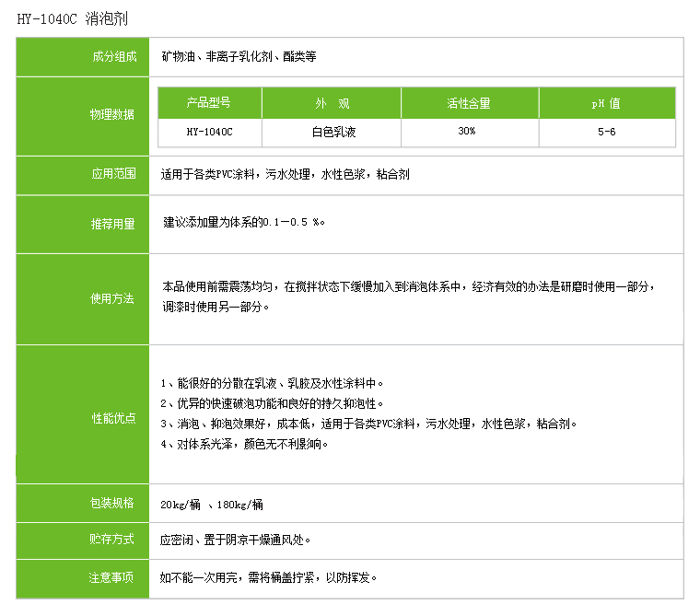Click the 物理数据 green label cell
This screenshot has height=616, width=700.
pos(111,115)
